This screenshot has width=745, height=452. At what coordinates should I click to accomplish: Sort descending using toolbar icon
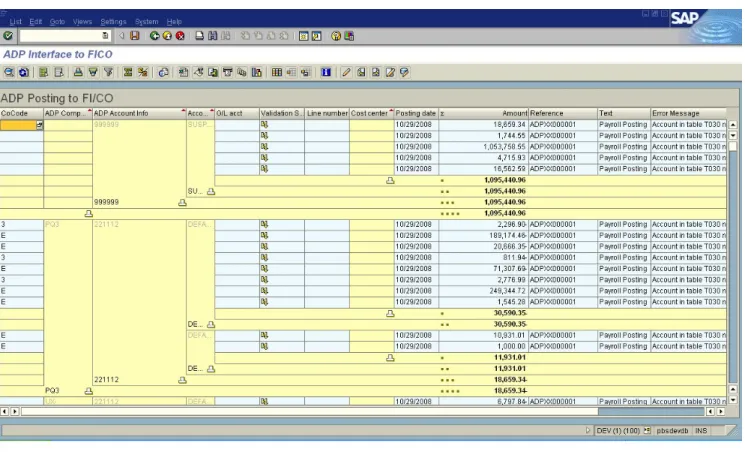tap(93, 72)
